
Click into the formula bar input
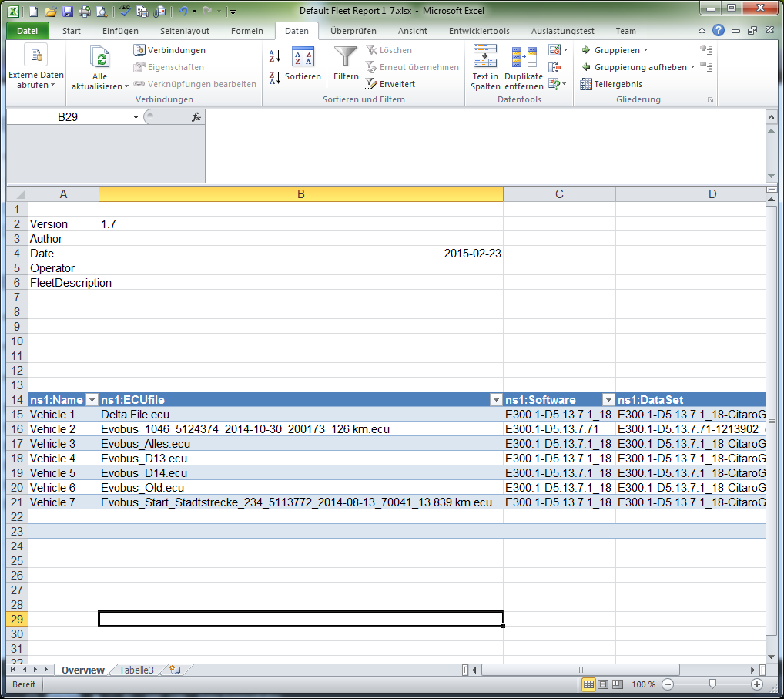(x=485, y=146)
